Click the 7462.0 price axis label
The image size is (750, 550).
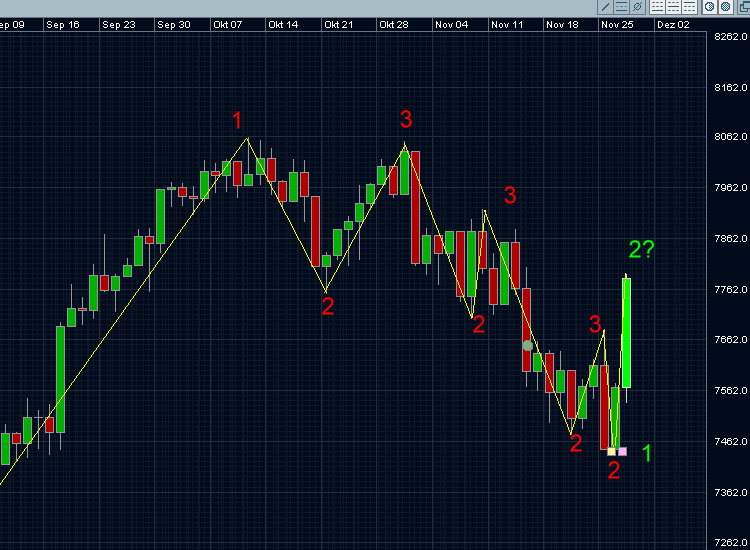click(x=730, y=441)
